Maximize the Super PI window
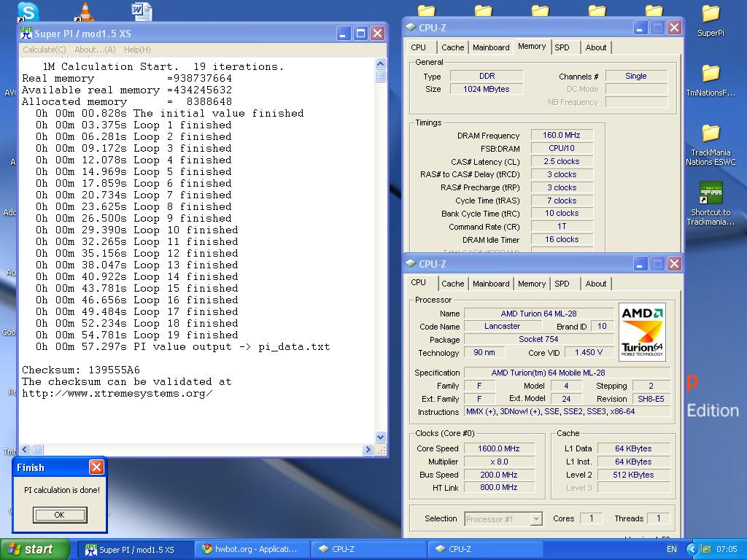Image resolution: width=747 pixels, height=560 pixels. click(x=360, y=33)
